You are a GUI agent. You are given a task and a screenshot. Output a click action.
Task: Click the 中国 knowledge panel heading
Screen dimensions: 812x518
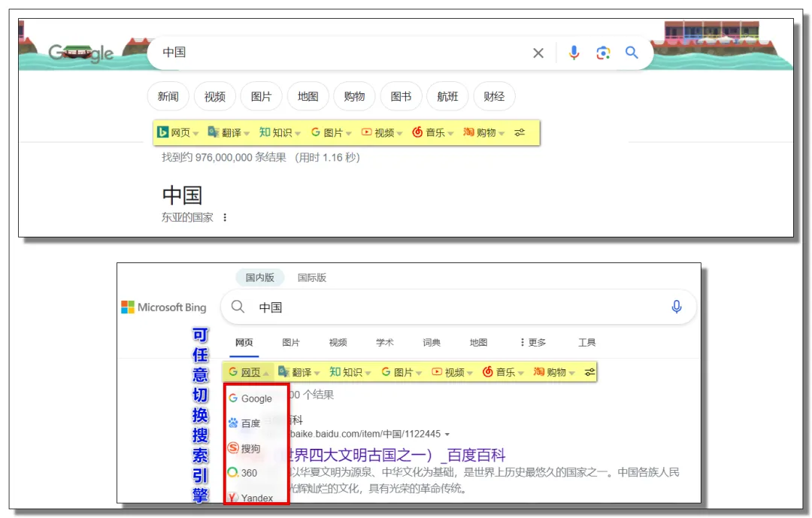(x=182, y=195)
